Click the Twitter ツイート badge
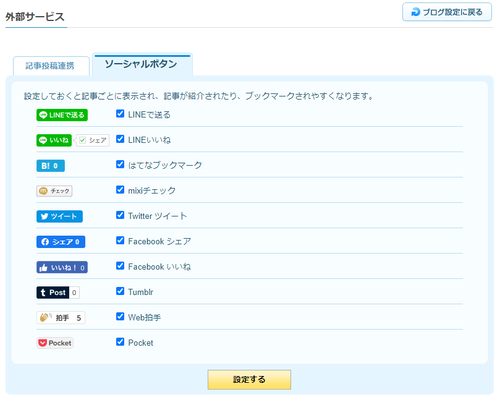This screenshot has width=500, height=402. point(59,216)
